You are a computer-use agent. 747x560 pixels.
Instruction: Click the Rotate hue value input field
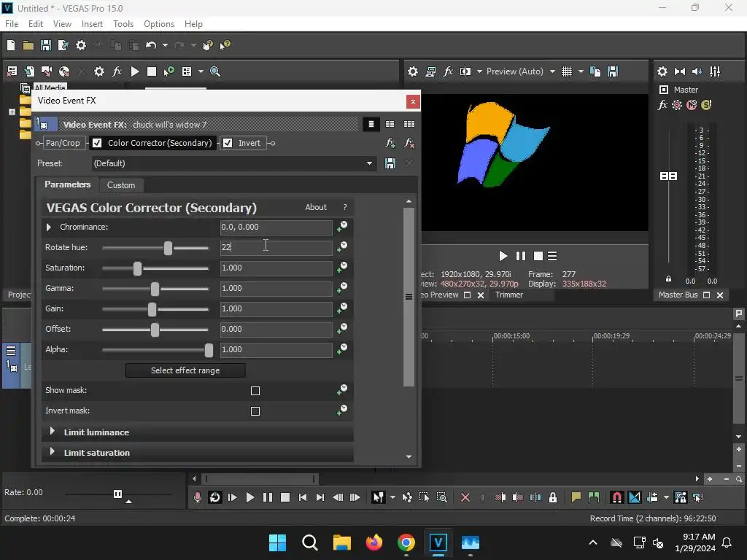point(276,247)
